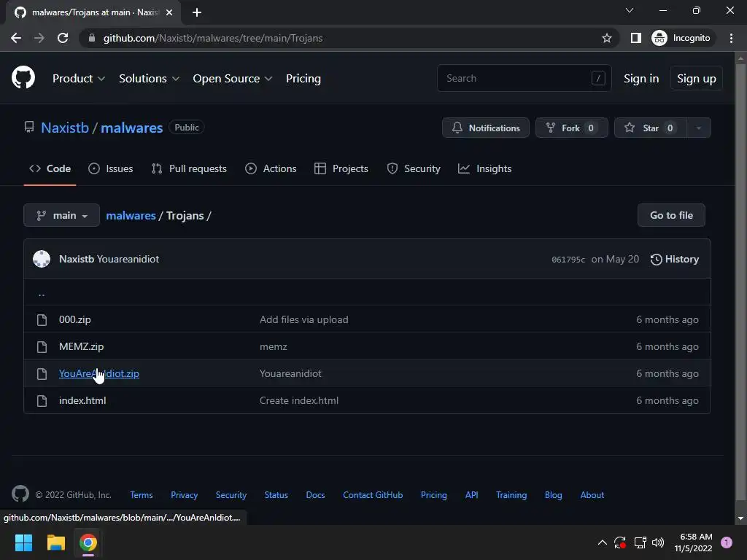Click the search slash shortcut icon

[598, 77]
